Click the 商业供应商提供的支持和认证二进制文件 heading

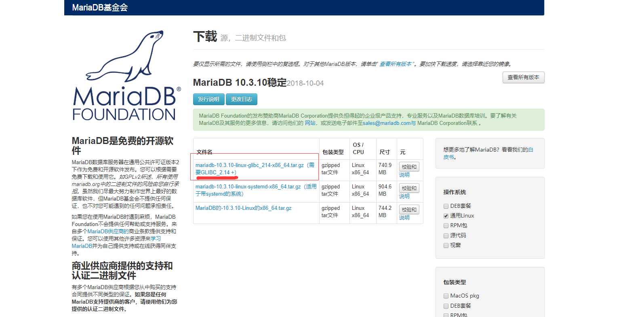coord(122,271)
